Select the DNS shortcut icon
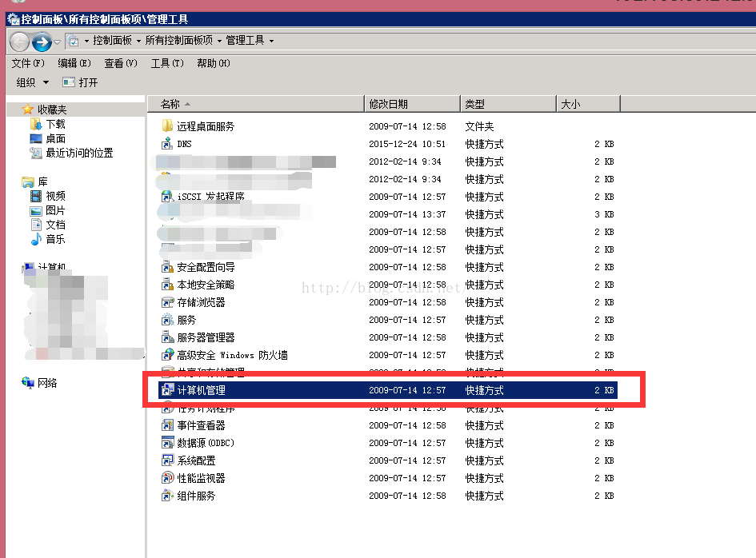The height and width of the screenshot is (558, 756). click(167, 144)
